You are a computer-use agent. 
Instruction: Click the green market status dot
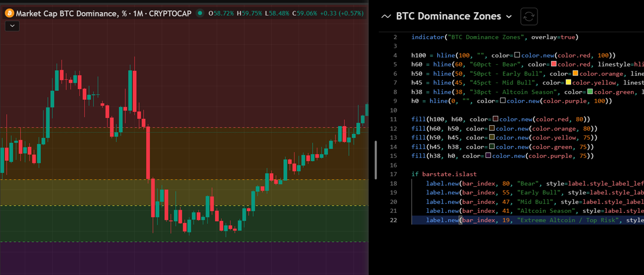point(200,13)
